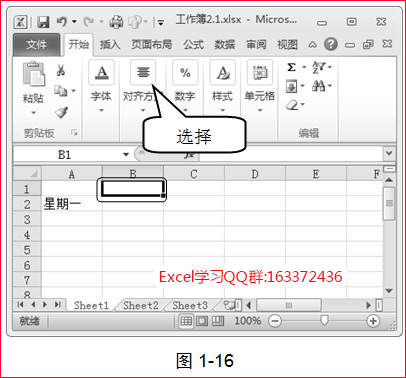406x378 pixels.
Task: Open the AutoSum dropdown arrow
Action: (303, 67)
